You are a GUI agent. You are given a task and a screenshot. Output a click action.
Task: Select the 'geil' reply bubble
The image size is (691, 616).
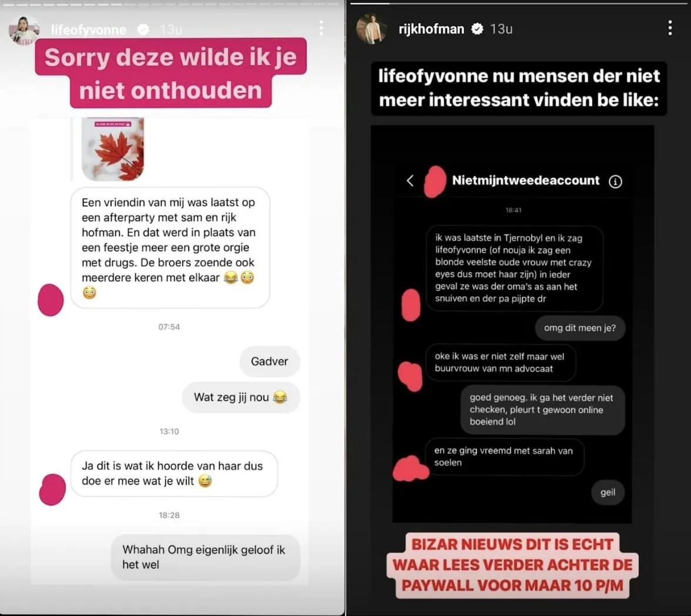coord(608,493)
